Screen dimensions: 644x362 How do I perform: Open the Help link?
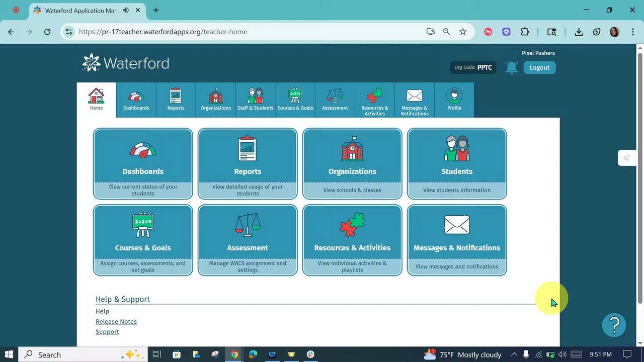(x=102, y=311)
